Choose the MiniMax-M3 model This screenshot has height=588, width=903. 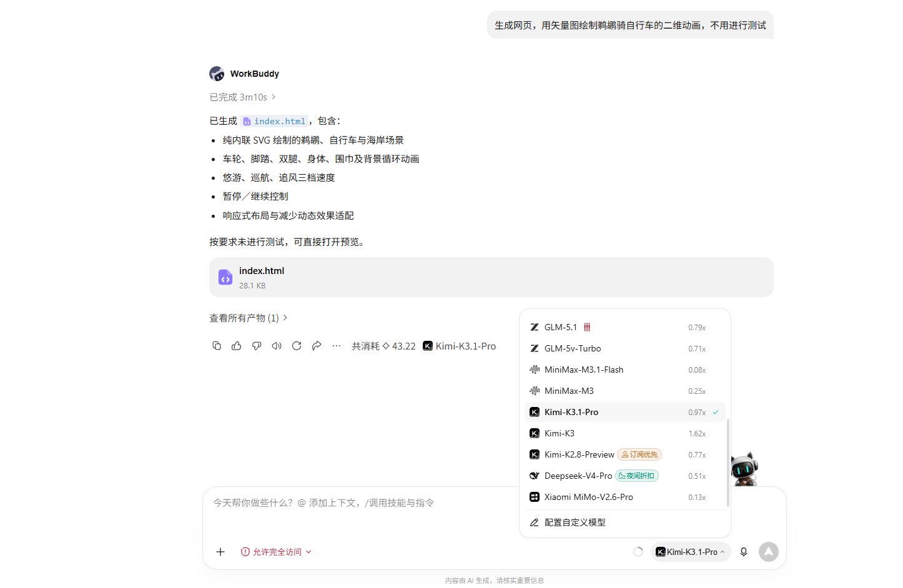click(625, 391)
